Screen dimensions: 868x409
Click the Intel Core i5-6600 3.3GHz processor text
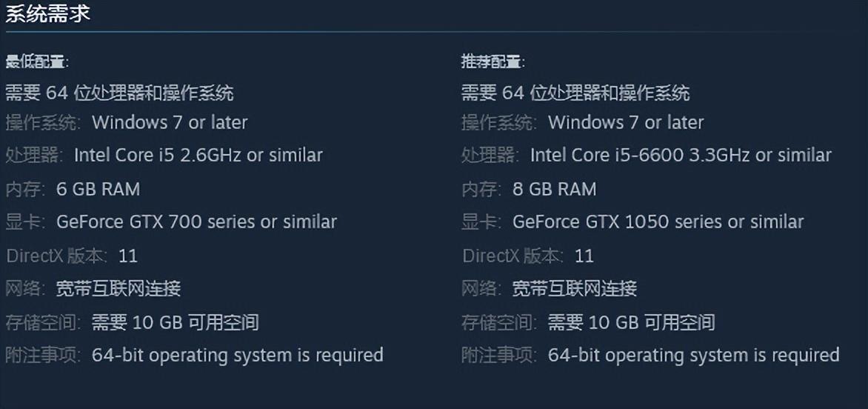pos(681,156)
